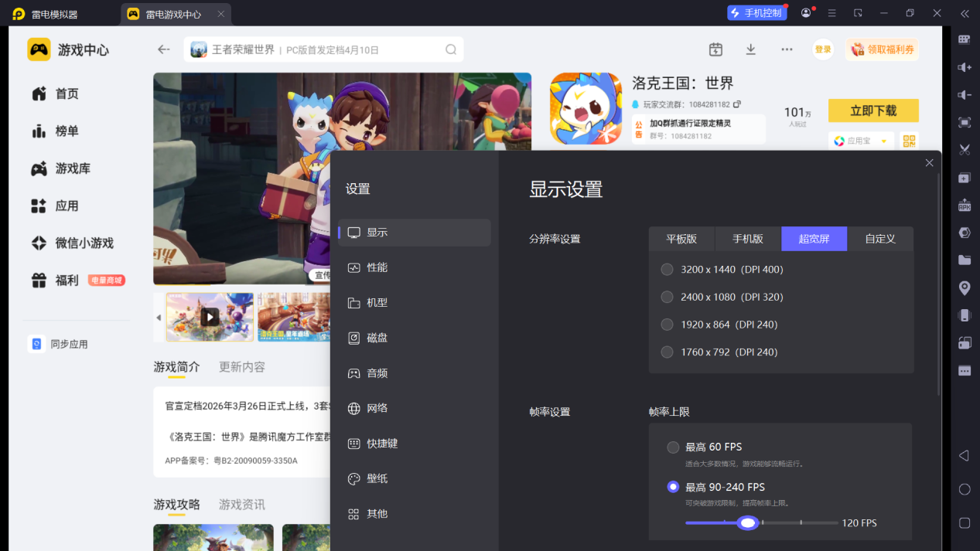Click the download arrow icon in game center
This screenshot has width=980, height=551.
pos(750,49)
